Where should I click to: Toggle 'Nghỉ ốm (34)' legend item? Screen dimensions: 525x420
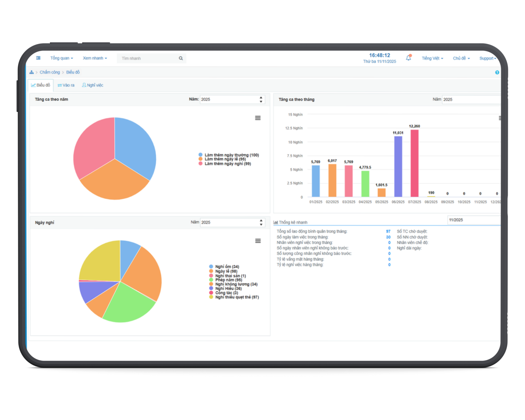pyautogui.click(x=227, y=267)
